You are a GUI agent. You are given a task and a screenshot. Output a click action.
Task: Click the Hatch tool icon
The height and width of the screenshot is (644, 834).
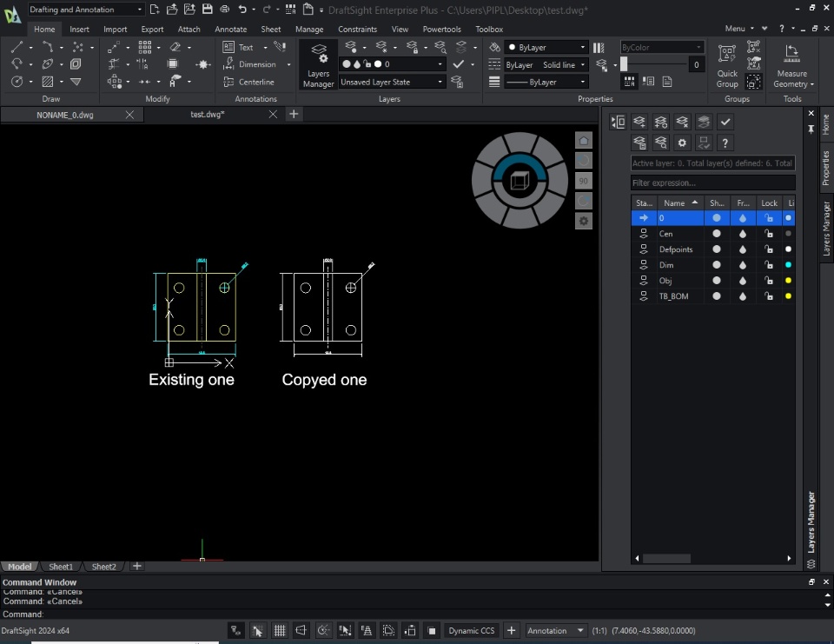pyautogui.click(x=48, y=82)
